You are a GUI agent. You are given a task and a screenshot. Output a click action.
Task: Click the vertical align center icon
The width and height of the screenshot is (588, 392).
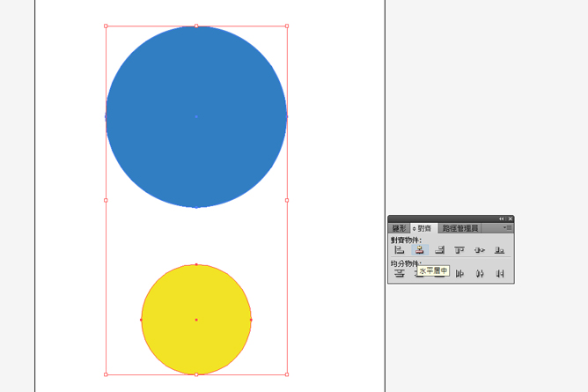[480, 250]
